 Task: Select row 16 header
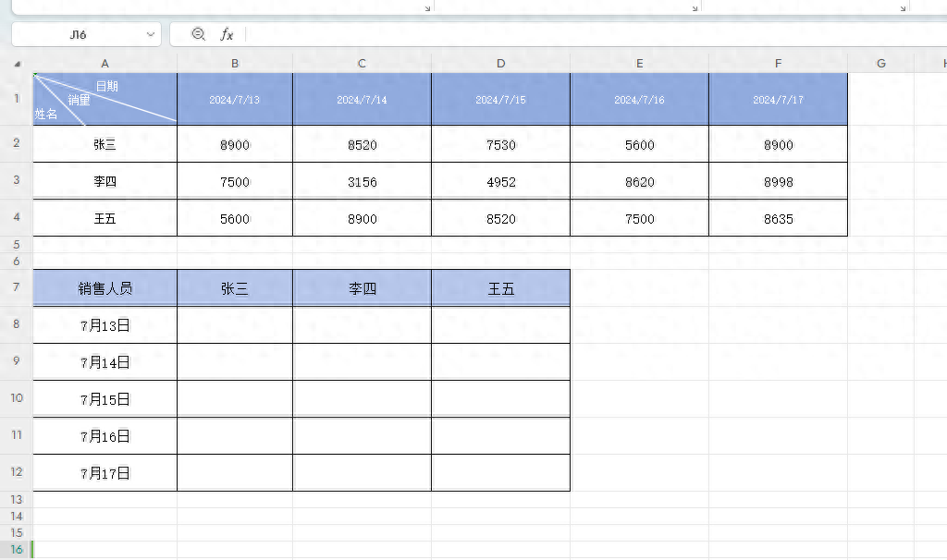pyautogui.click(x=17, y=549)
